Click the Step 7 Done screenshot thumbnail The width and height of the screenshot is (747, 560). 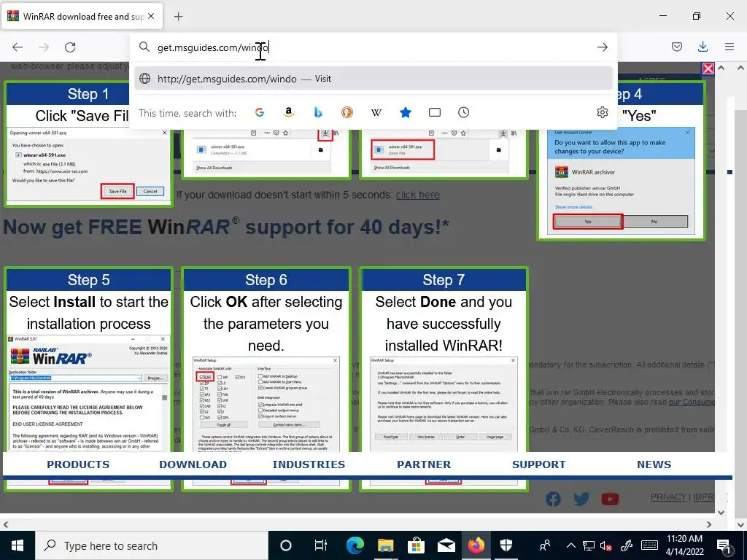click(x=444, y=404)
